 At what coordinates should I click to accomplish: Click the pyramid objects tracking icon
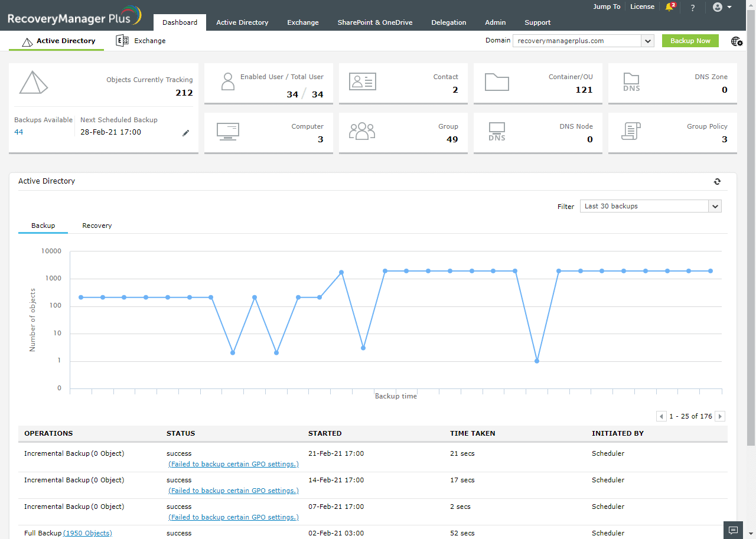point(33,83)
